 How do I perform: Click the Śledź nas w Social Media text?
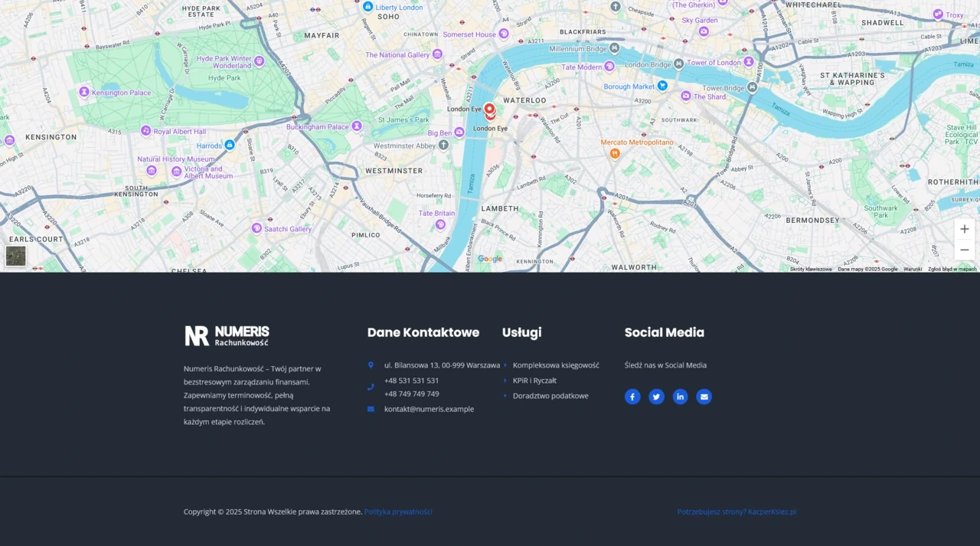point(665,365)
